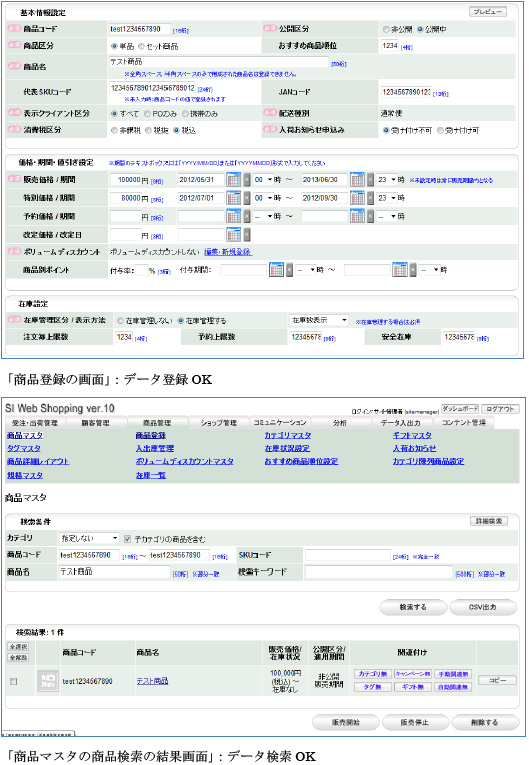
Task: Click the 販売開始 button
Action: [346, 722]
